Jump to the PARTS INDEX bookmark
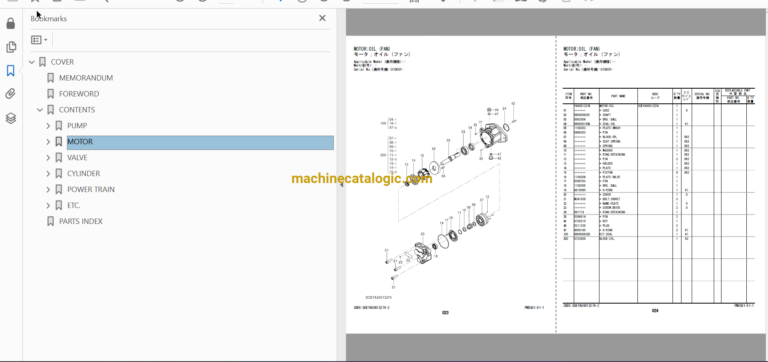This screenshot has width=768, height=362. [81, 221]
